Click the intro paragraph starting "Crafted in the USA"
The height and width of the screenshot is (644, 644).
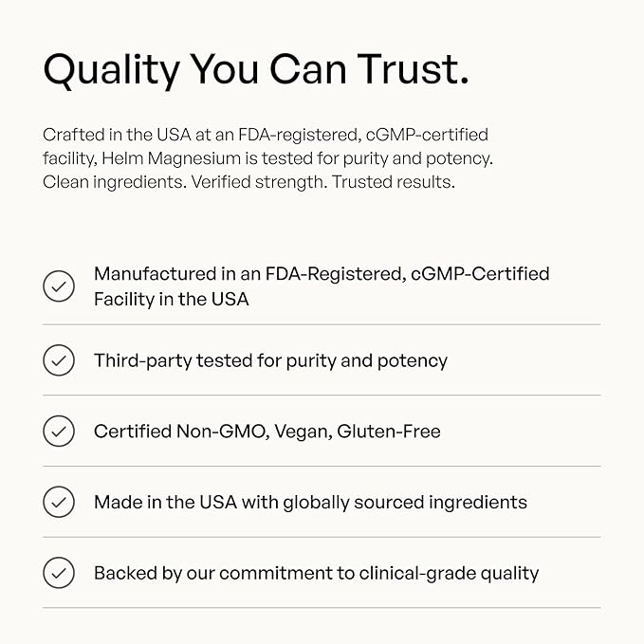point(267,158)
